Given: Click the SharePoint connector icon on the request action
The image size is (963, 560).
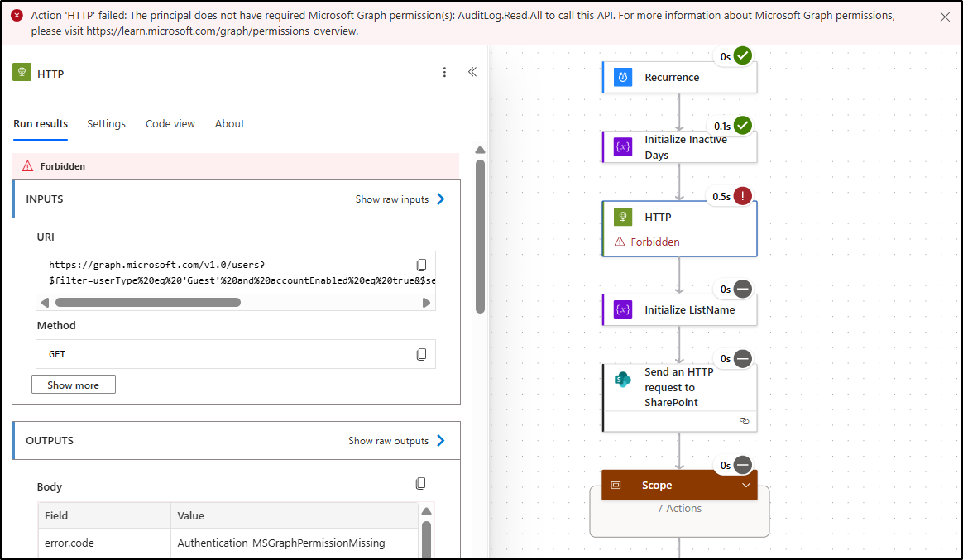Looking at the screenshot, I should click(x=623, y=378).
